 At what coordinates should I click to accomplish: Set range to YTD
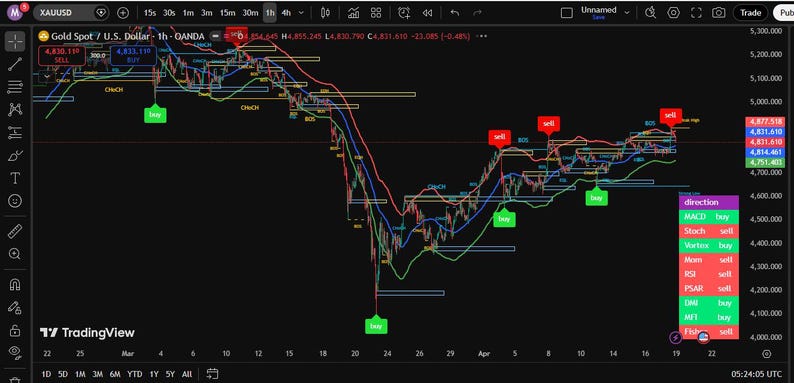(134, 374)
